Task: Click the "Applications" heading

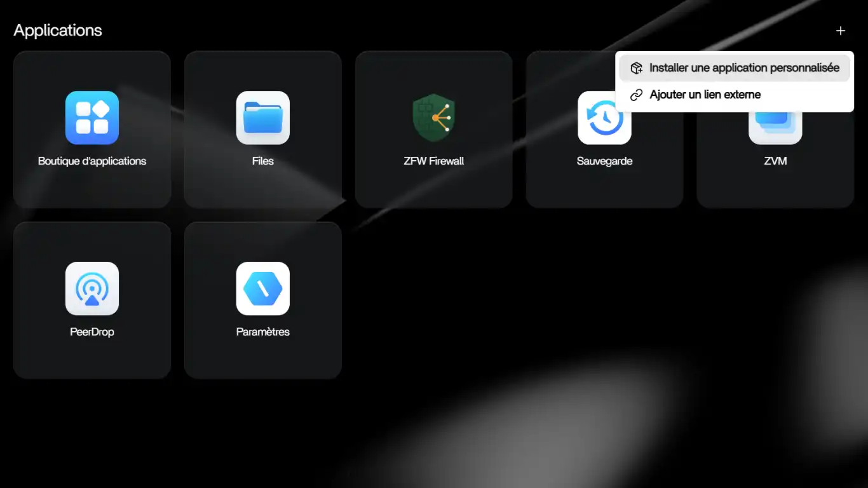Action: [58, 30]
